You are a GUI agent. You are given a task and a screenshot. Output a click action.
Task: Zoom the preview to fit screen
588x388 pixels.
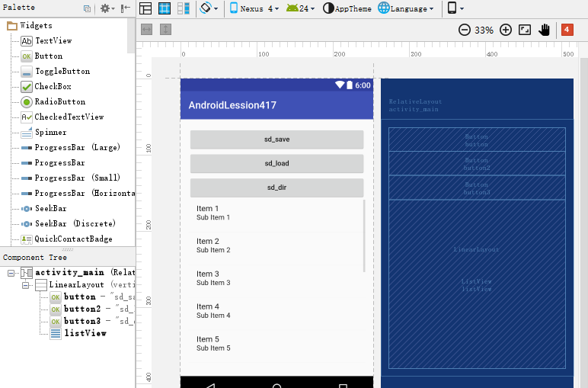525,30
